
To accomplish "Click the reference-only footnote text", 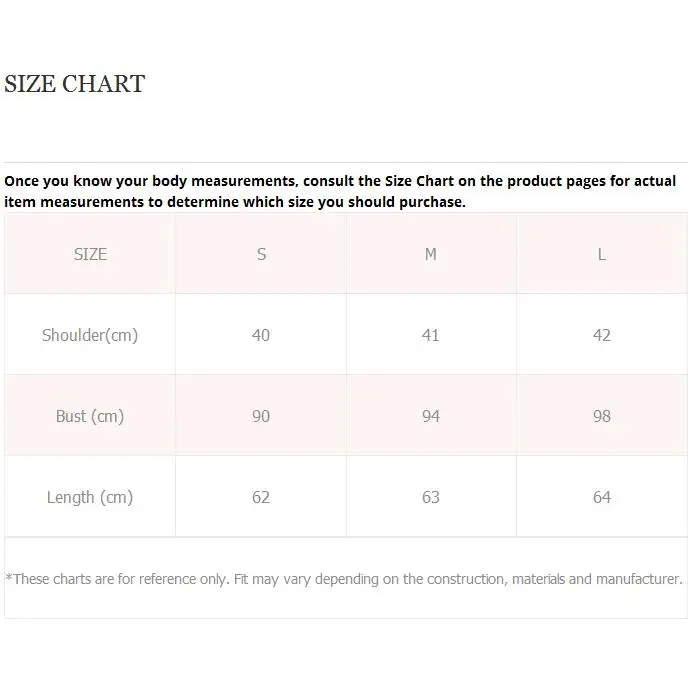I will click(344, 578).
